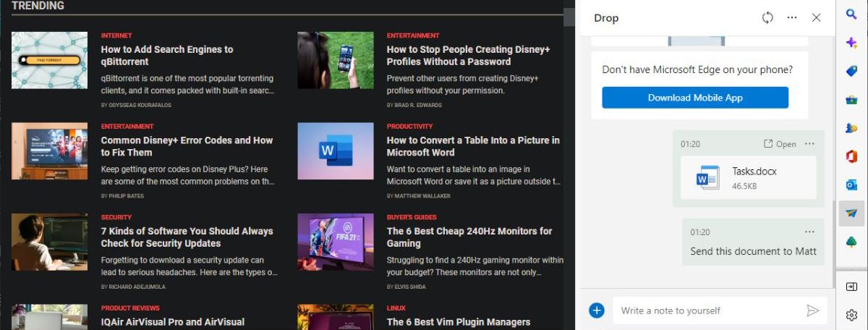Click ENTERTAINMENT label above Disney+ Profiles article
Viewport: 868px width, 330px height.
pyautogui.click(x=413, y=35)
